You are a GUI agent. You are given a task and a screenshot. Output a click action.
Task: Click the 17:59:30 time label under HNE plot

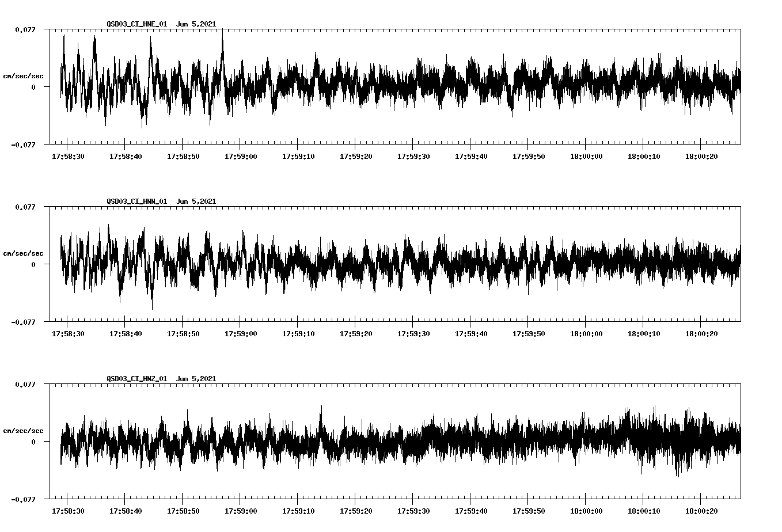point(413,157)
